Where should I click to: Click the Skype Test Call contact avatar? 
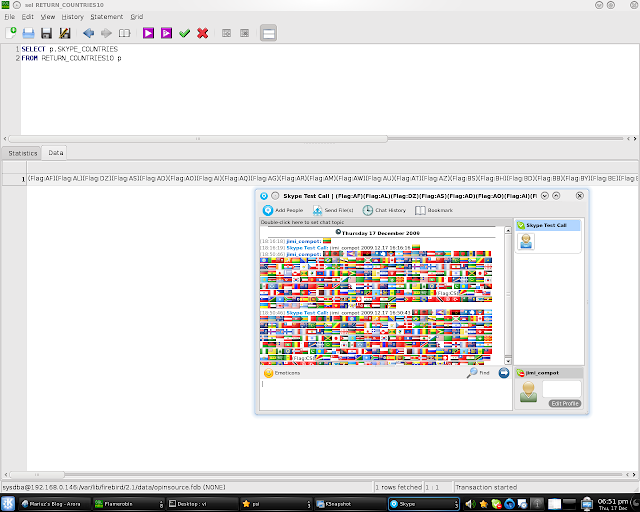pyautogui.click(x=526, y=241)
